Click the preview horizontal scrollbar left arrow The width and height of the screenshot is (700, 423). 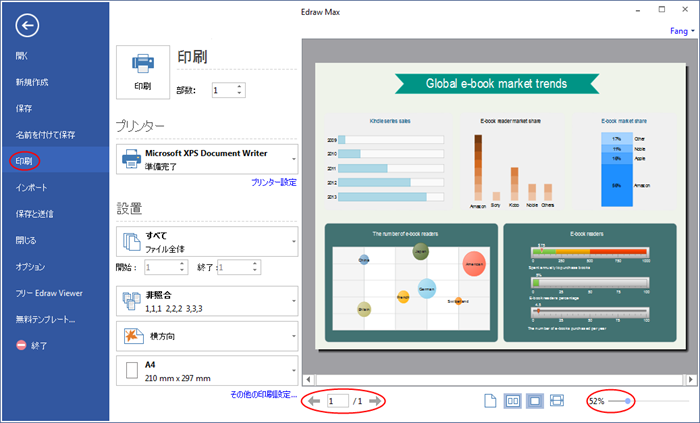click(308, 380)
